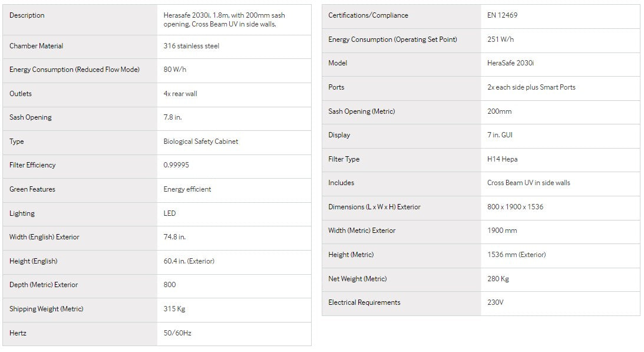Select the '230V' electrical requirements value
The width and height of the screenshot is (644, 352).
pyautogui.click(x=496, y=302)
